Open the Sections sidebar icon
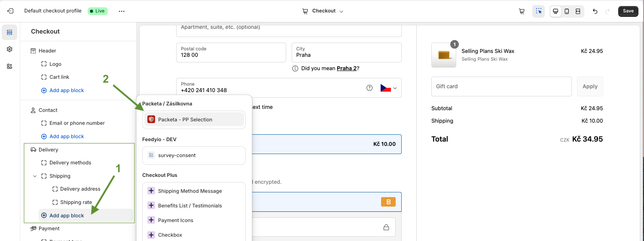 (9, 32)
